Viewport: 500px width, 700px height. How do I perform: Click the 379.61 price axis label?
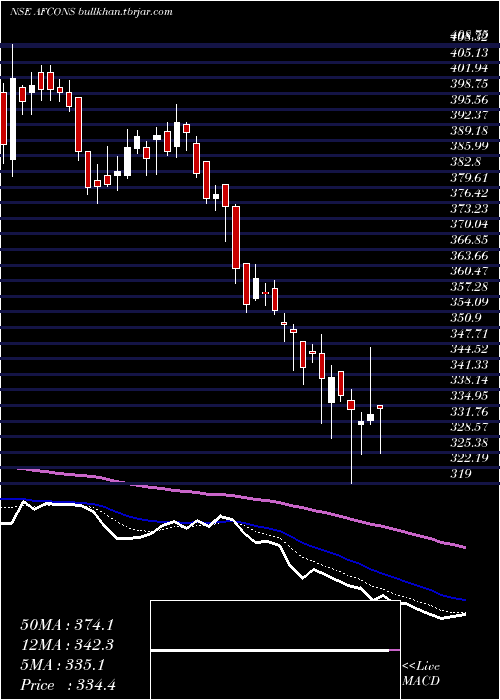click(468, 178)
